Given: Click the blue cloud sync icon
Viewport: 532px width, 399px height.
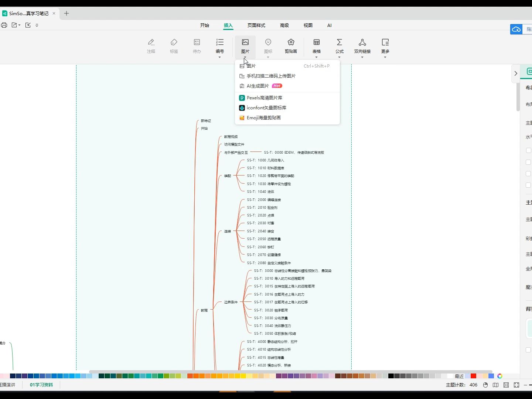Looking at the screenshot, I should 516,29.
